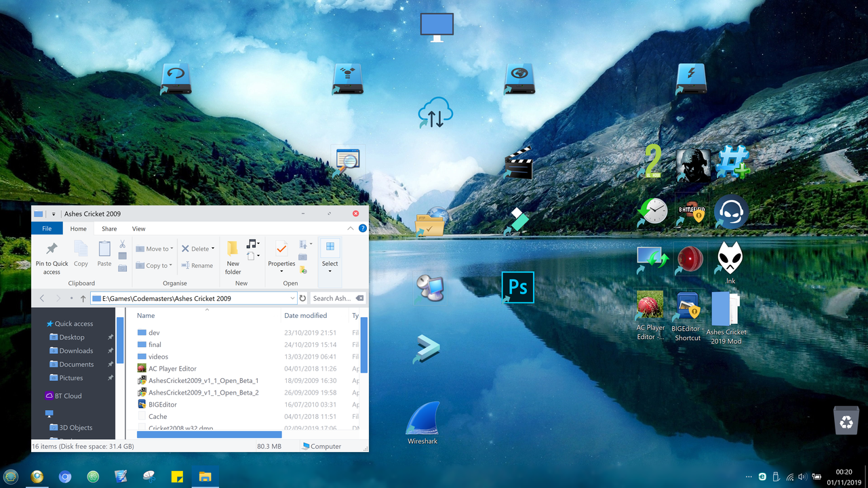The width and height of the screenshot is (868, 488).
Task: Click the up-arrow parent folder button
Action: pos(83,298)
